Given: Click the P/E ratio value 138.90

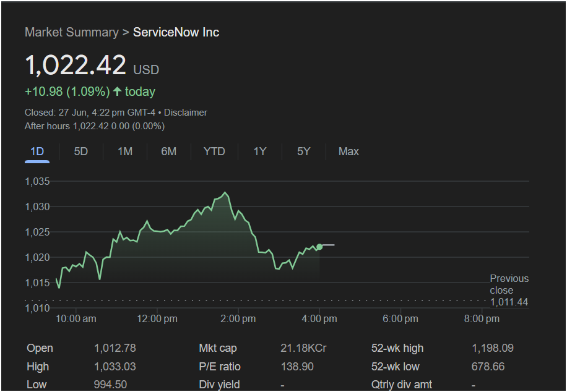Looking at the screenshot, I should point(297,367).
